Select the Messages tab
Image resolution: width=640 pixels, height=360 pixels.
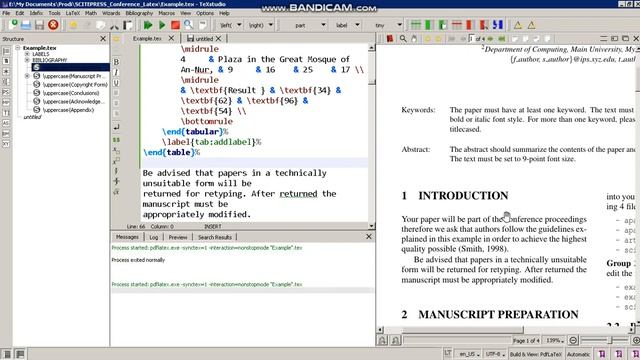tap(127, 237)
